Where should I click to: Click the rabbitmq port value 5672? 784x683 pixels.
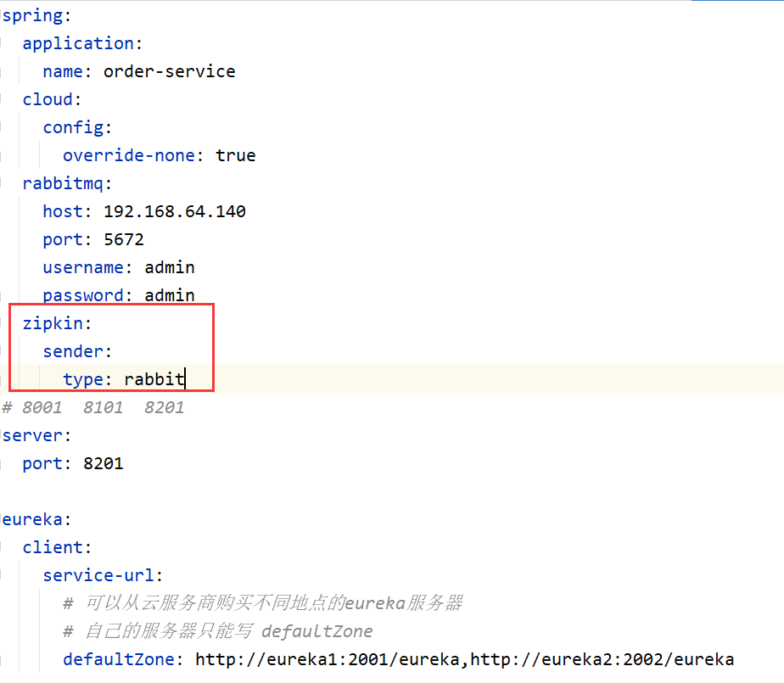(x=124, y=239)
